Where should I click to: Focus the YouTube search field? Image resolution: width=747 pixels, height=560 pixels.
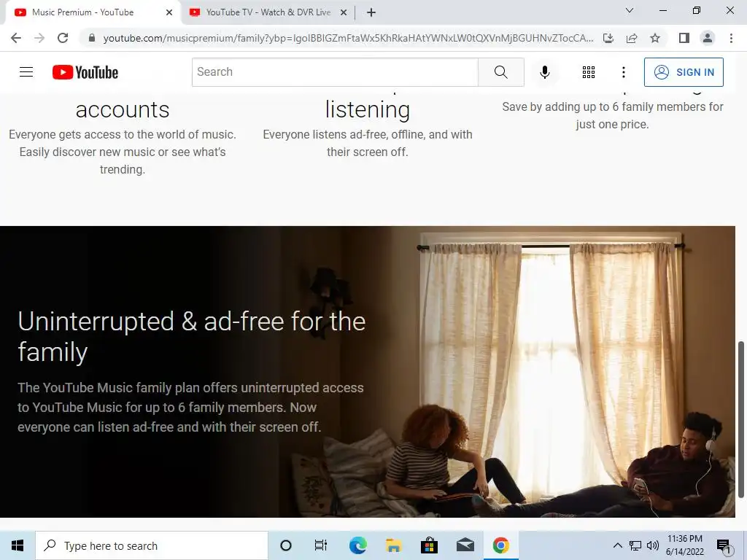point(335,72)
